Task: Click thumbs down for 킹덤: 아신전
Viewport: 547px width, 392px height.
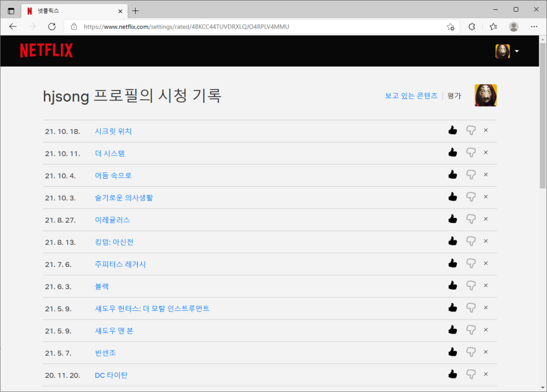Action: click(x=470, y=241)
